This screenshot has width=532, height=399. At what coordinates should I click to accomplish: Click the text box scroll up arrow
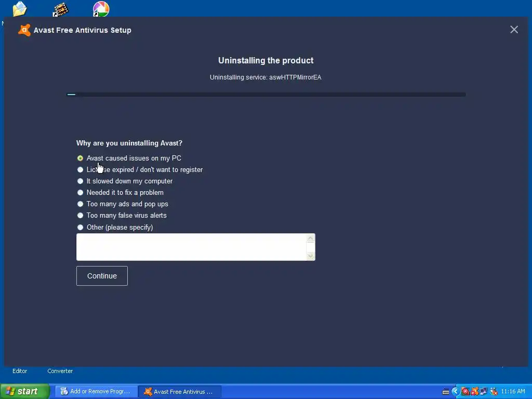click(311, 238)
